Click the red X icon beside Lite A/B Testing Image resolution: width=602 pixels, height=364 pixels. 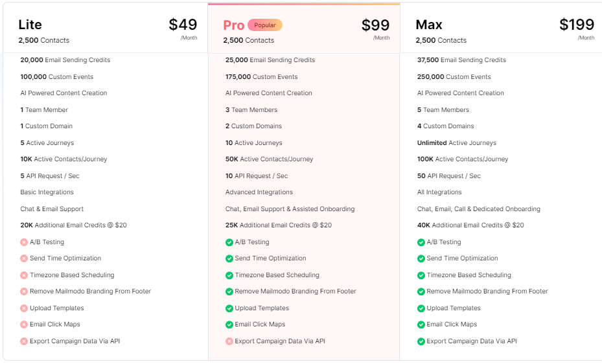coord(24,242)
